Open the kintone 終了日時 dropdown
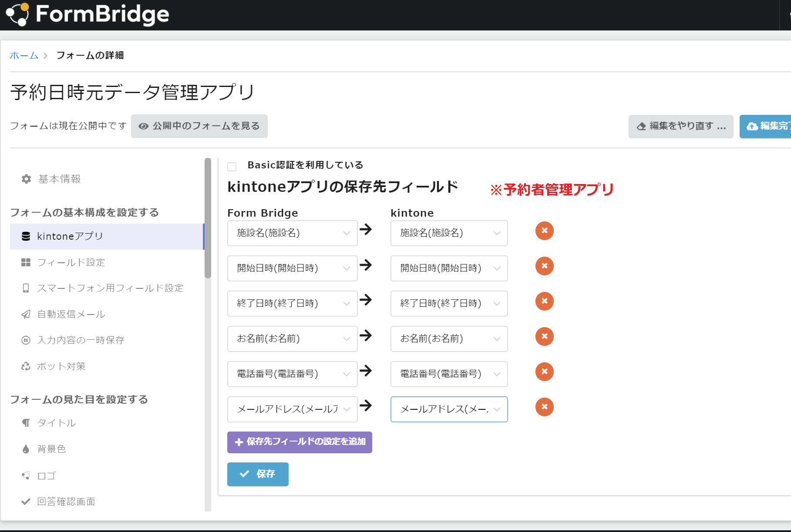This screenshot has height=532, width=791. [449, 304]
